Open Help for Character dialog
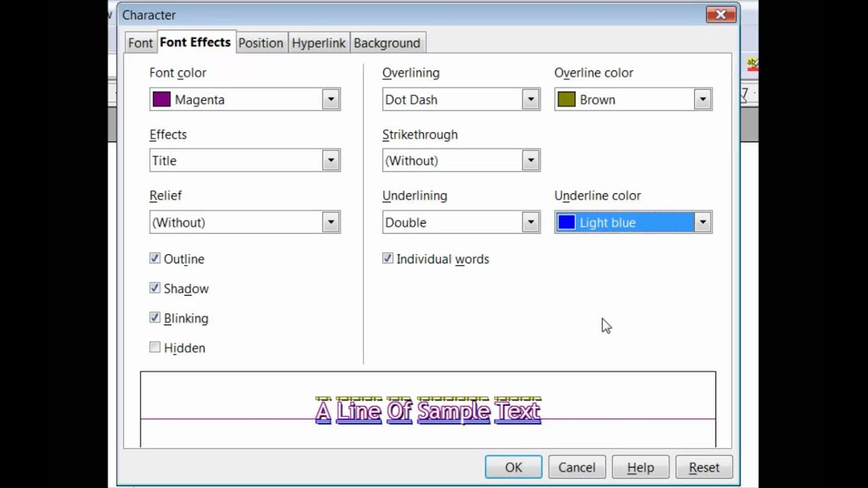The image size is (868, 488). [x=640, y=468]
